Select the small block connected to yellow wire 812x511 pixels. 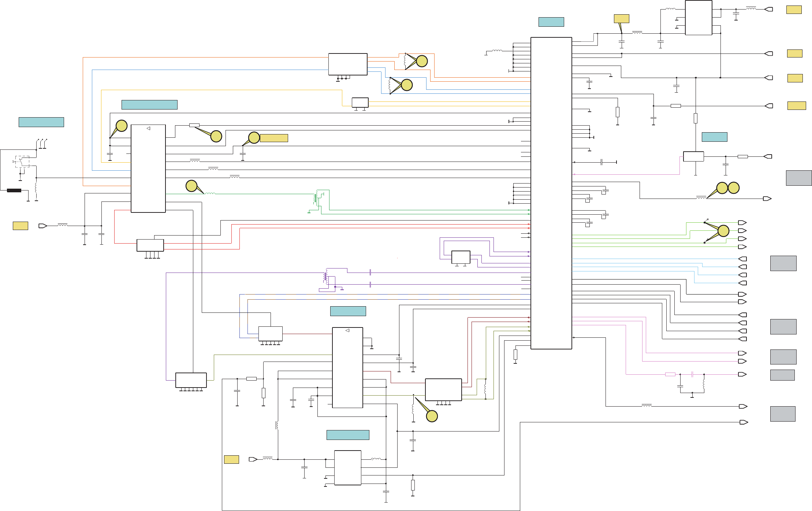click(x=360, y=103)
